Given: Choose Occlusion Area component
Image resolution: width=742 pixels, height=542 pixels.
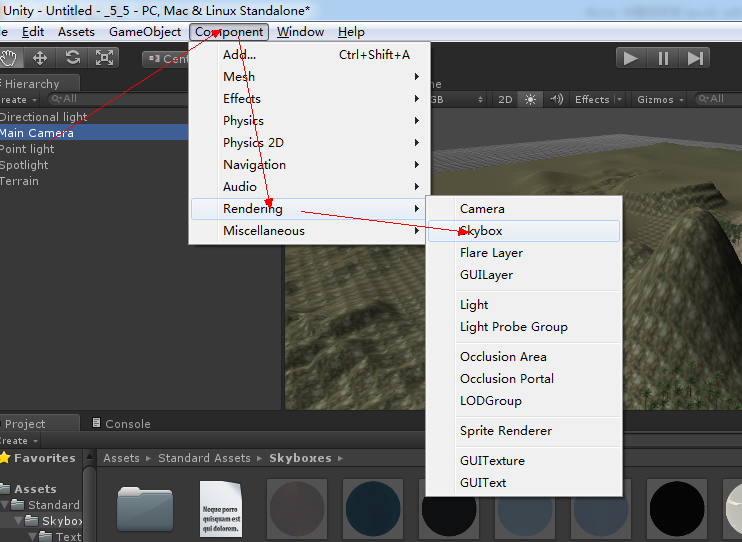Looking at the screenshot, I should click(524, 357).
